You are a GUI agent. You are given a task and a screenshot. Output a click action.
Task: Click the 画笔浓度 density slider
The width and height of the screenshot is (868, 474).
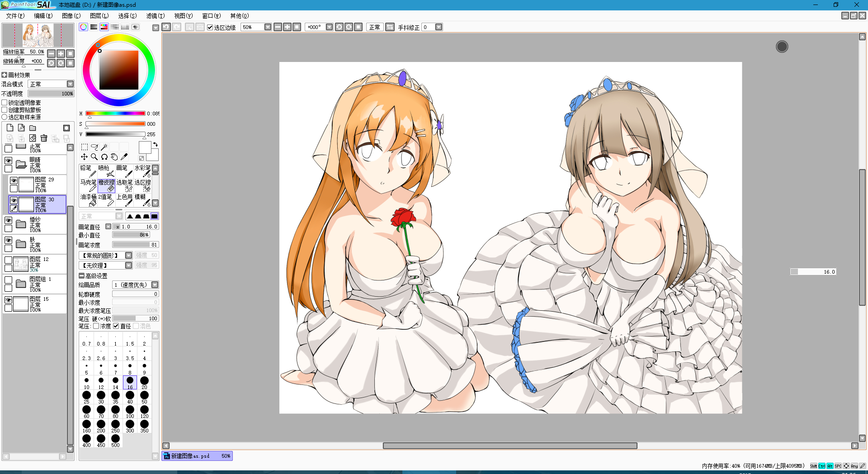coord(136,245)
